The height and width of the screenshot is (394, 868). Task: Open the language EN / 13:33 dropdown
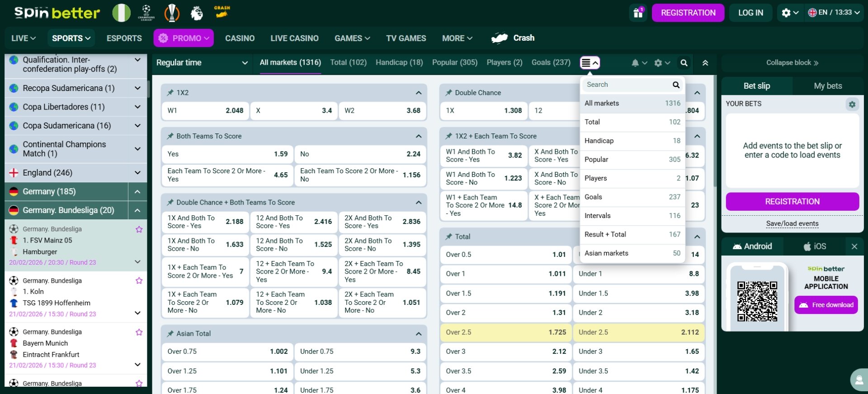click(x=834, y=13)
